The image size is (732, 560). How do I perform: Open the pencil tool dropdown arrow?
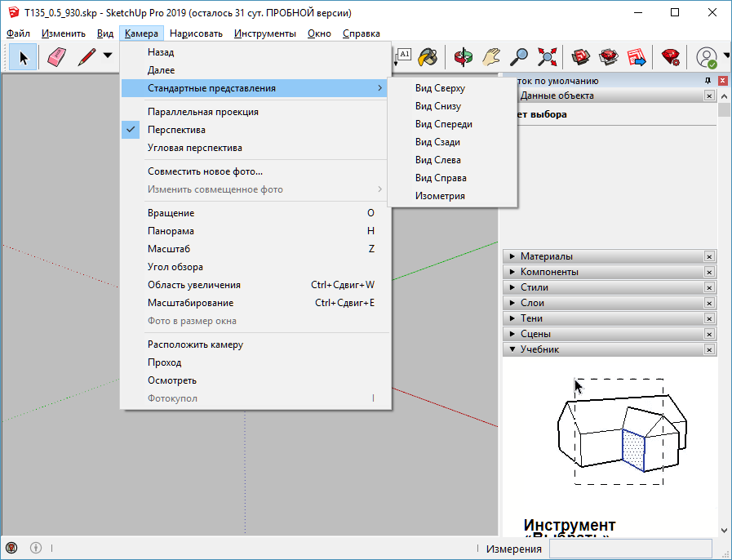[x=108, y=56]
